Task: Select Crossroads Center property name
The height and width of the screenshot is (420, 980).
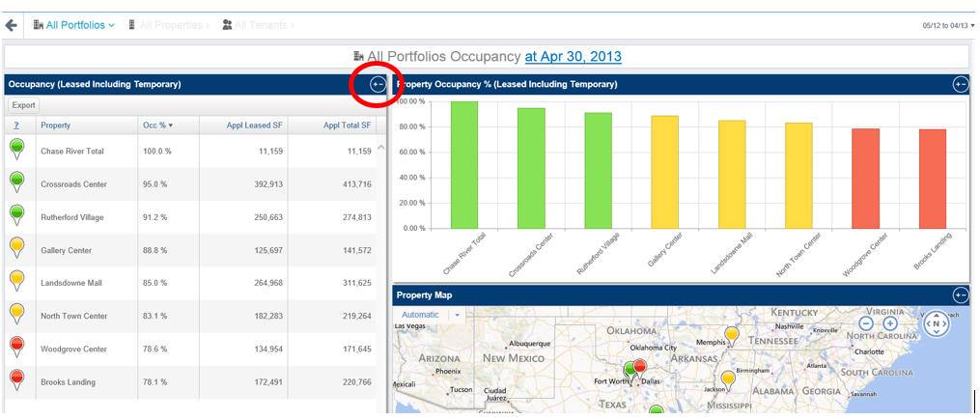Action: (x=73, y=184)
